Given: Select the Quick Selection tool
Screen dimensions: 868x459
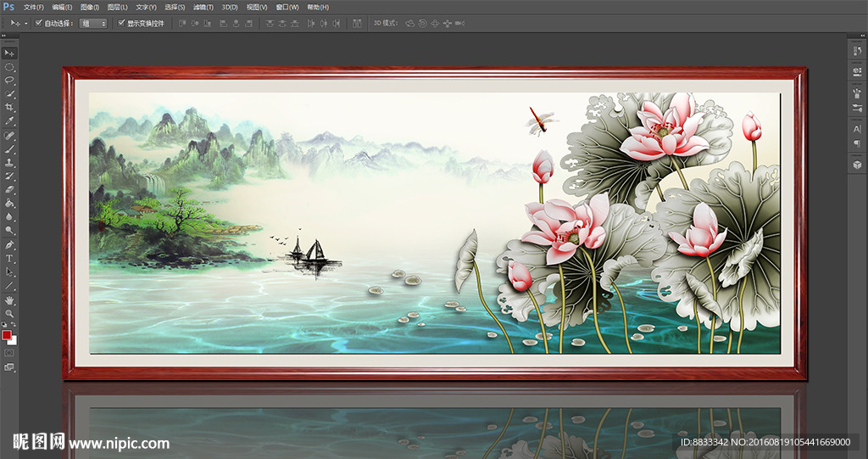Looking at the screenshot, I should 9,93.
